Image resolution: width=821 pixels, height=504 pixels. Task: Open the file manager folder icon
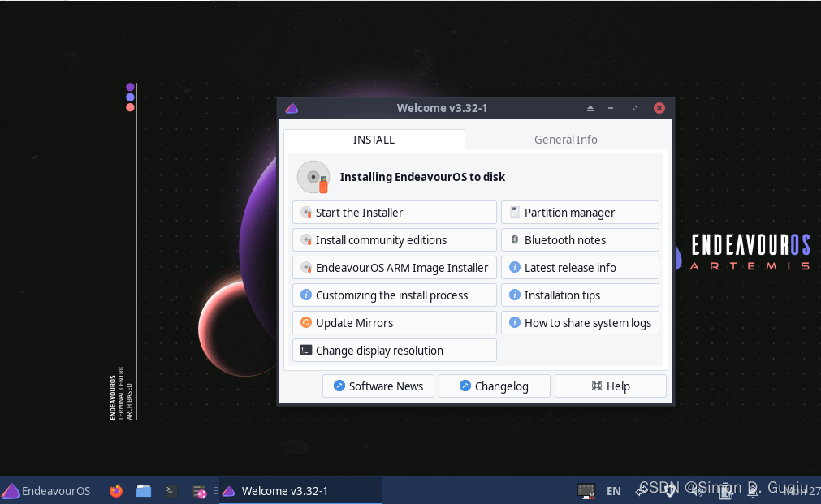click(x=144, y=491)
